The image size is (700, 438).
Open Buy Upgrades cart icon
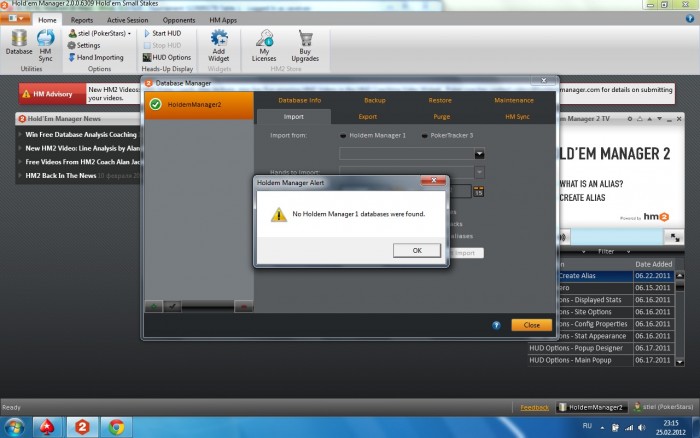305,45
